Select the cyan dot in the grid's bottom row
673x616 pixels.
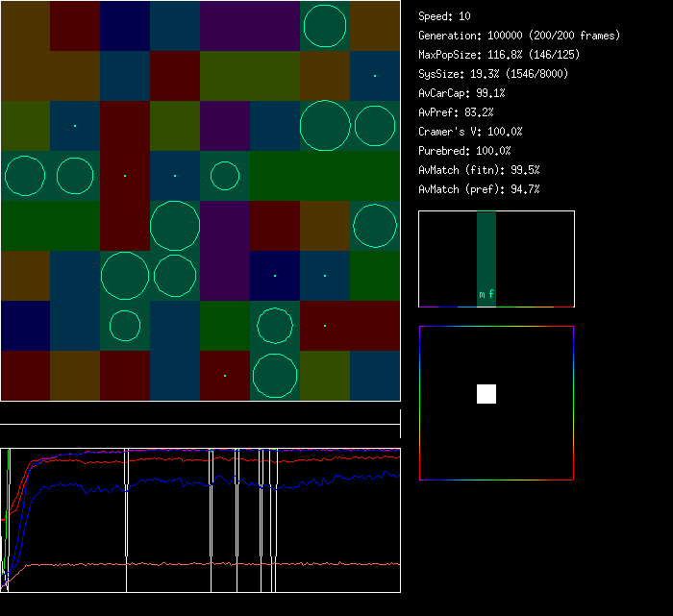pos(225,376)
